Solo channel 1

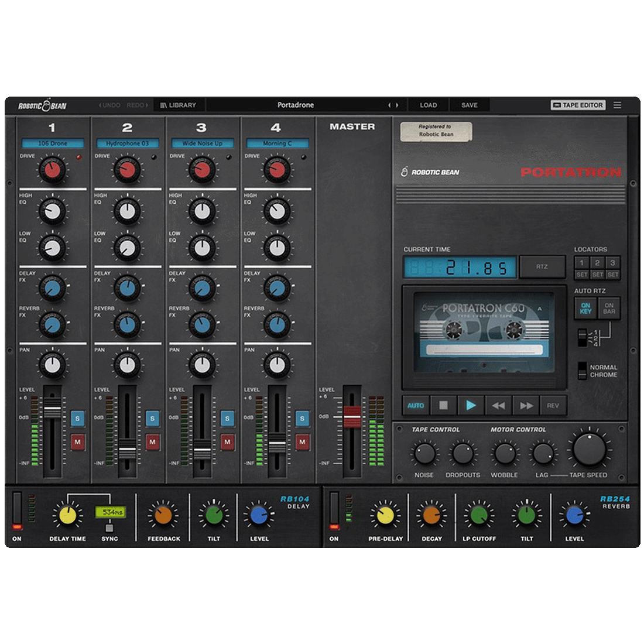(x=77, y=419)
